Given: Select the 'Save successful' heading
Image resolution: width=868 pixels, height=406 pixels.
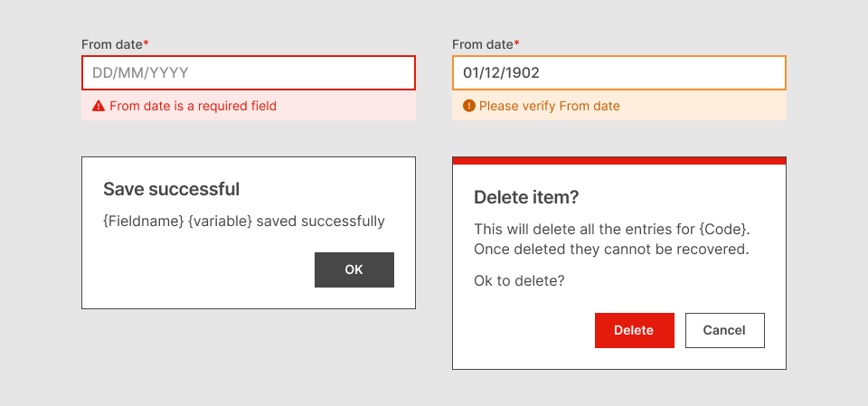Looking at the screenshot, I should [171, 189].
